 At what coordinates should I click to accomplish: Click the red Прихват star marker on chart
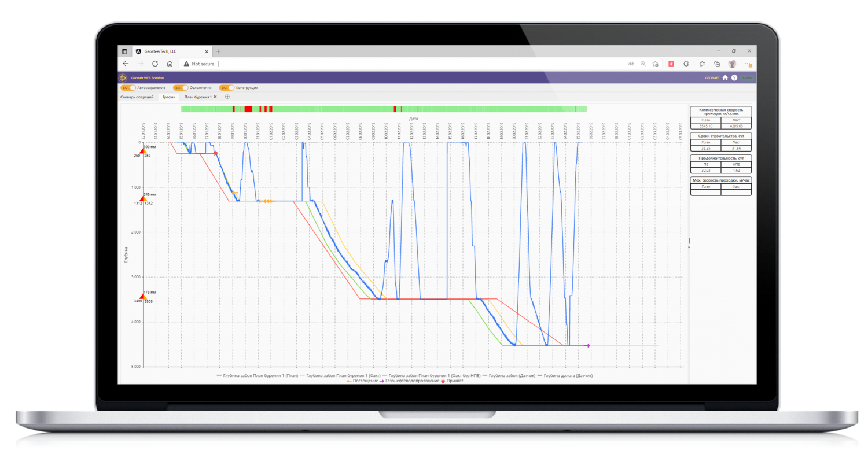coord(216,153)
